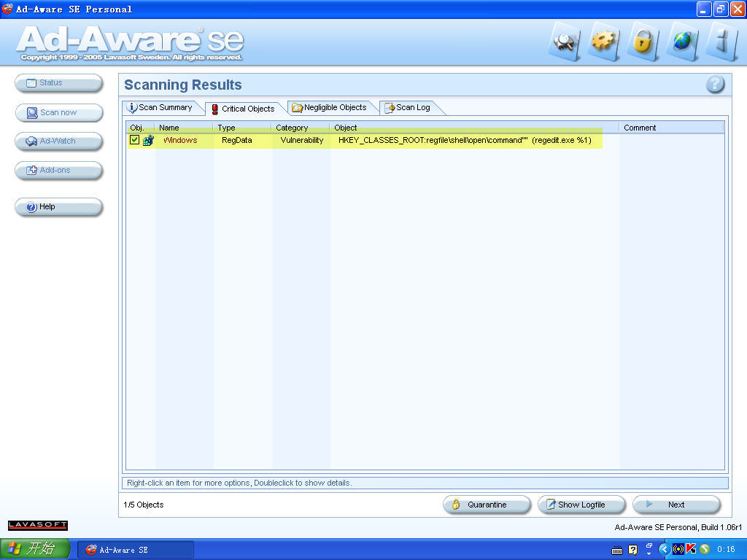Select the 'Windows' name cell
The height and width of the screenshot is (560, 747).
coord(180,141)
